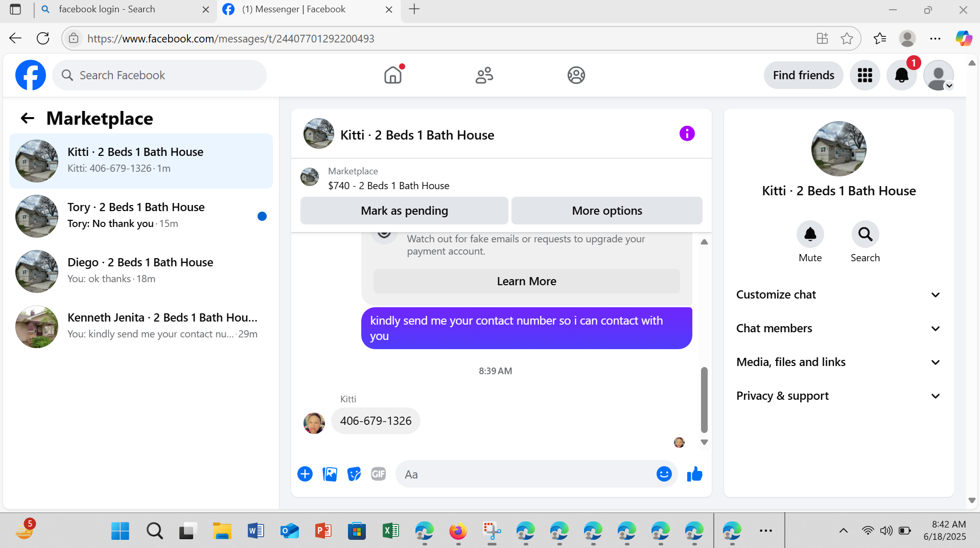Open a new browser tab
This screenshot has height=548, width=980.
coord(414,9)
